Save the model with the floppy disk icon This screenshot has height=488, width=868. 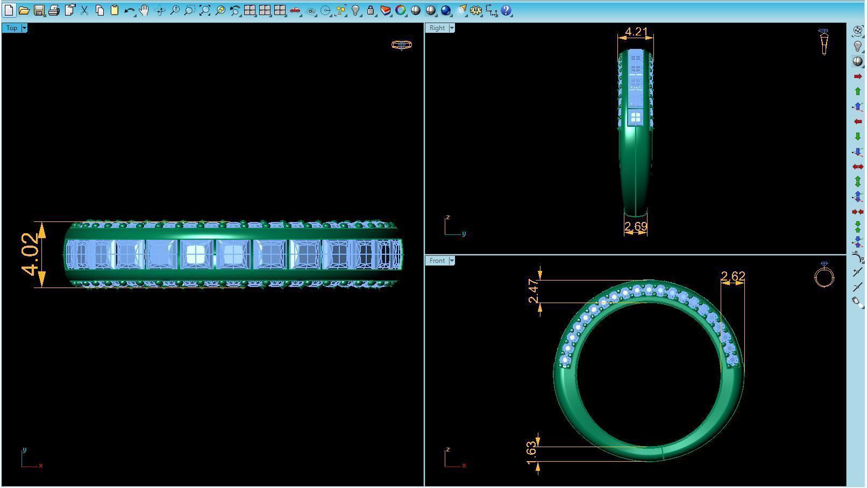tap(39, 10)
